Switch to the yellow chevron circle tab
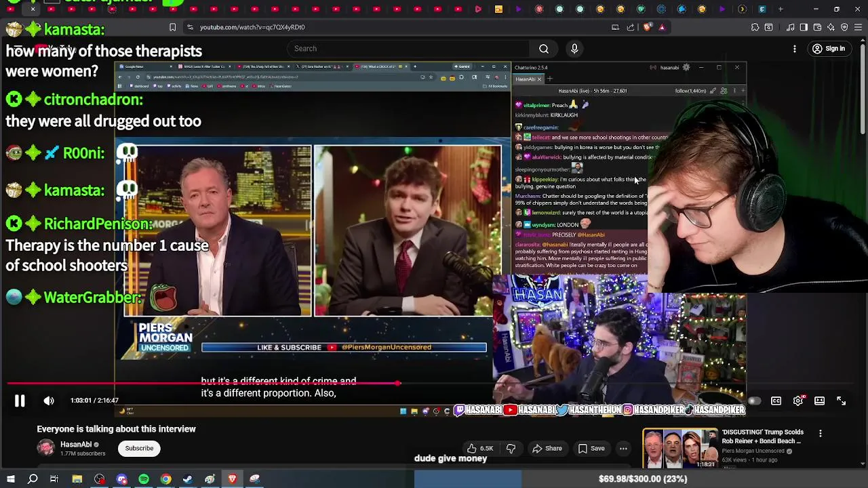The width and height of the screenshot is (868, 488). pyautogui.click(x=742, y=9)
